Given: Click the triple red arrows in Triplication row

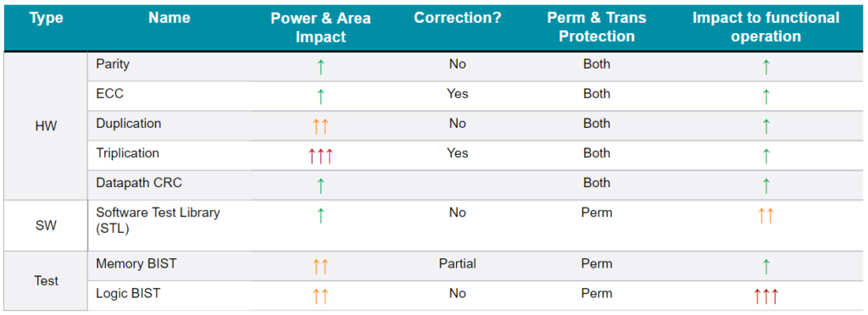Looking at the screenshot, I should [320, 157].
